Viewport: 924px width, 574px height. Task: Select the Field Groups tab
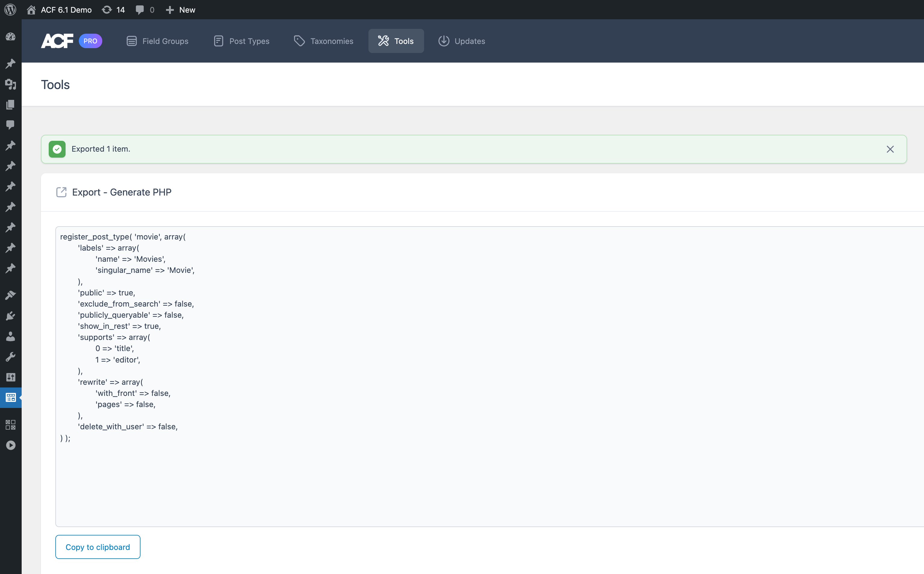pos(157,41)
